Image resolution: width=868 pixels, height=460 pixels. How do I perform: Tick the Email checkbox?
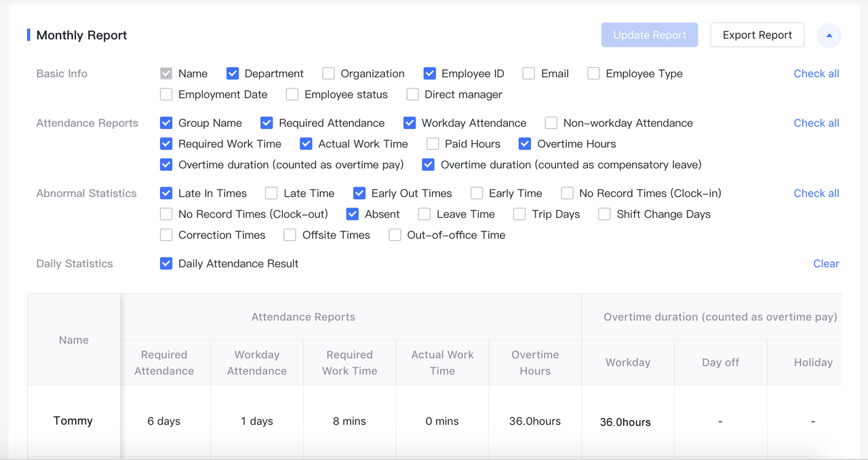pos(529,74)
